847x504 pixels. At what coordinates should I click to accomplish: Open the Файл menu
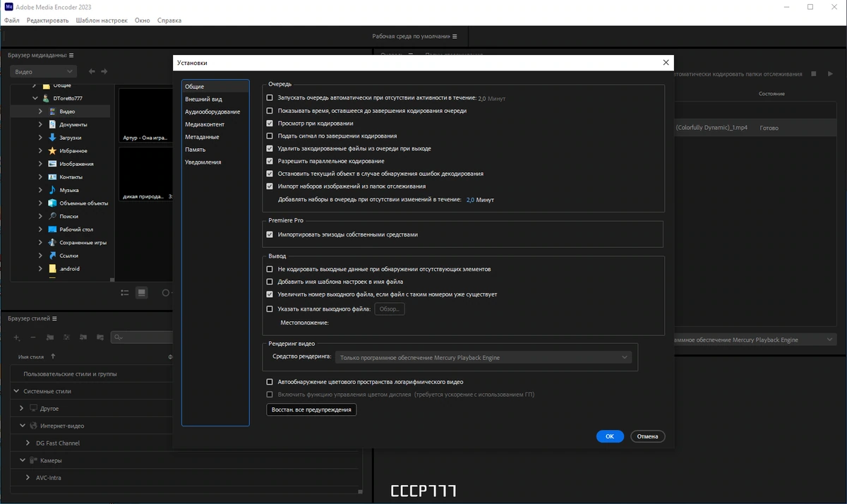click(x=12, y=20)
